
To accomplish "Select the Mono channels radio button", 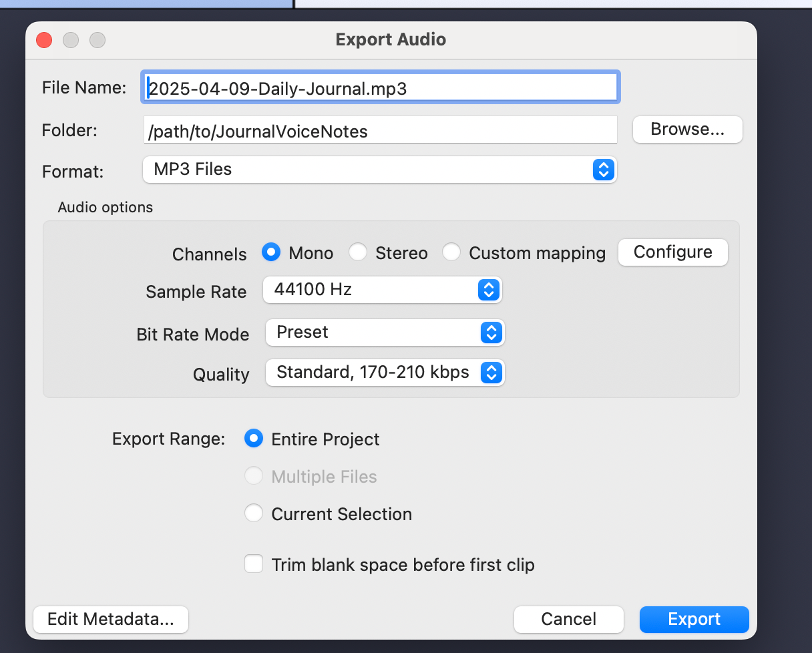I will (x=270, y=252).
